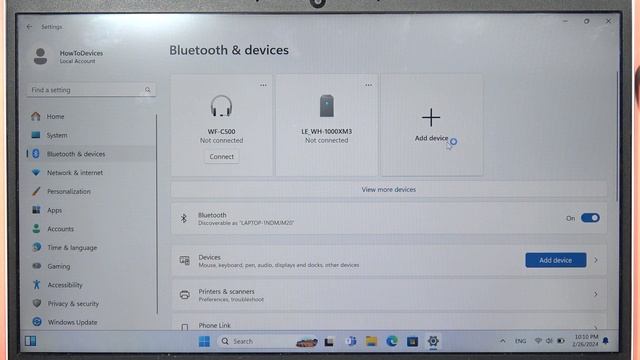640x360 pixels.
Task: Open Time & language settings
Action: 90,248
